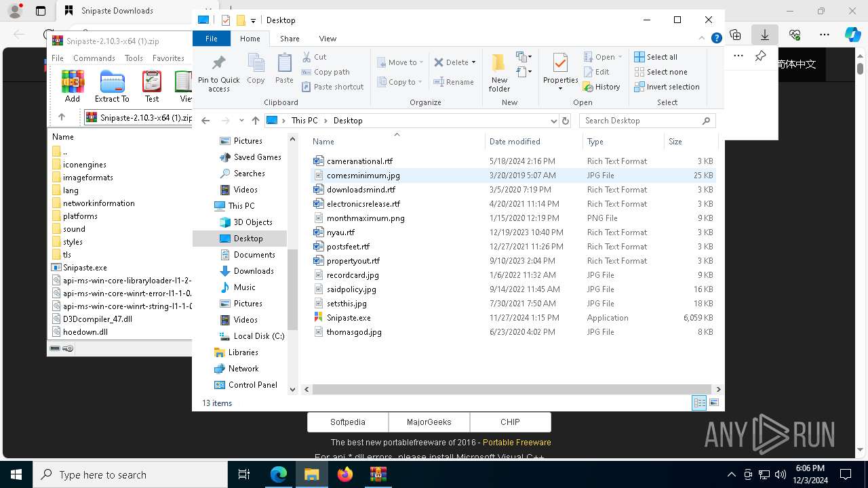Image resolution: width=868 pixels, height=488 pixels.
Task: Sort by Date modified column header
Action: pos(533,142)
